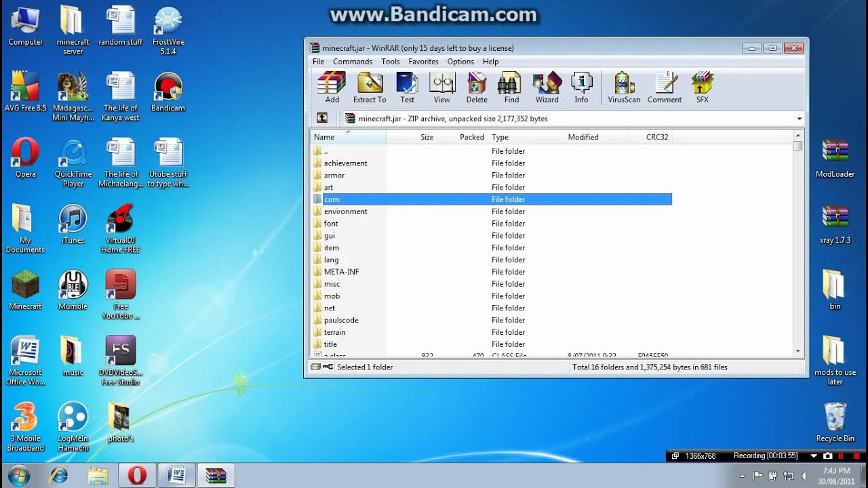Select the parent '..' folder entry

(492, 151)
